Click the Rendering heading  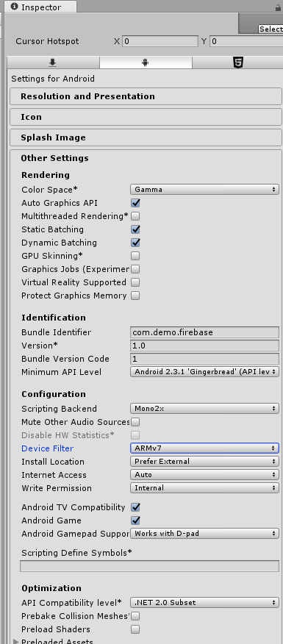pyautogui.click(x=46, y=175)
